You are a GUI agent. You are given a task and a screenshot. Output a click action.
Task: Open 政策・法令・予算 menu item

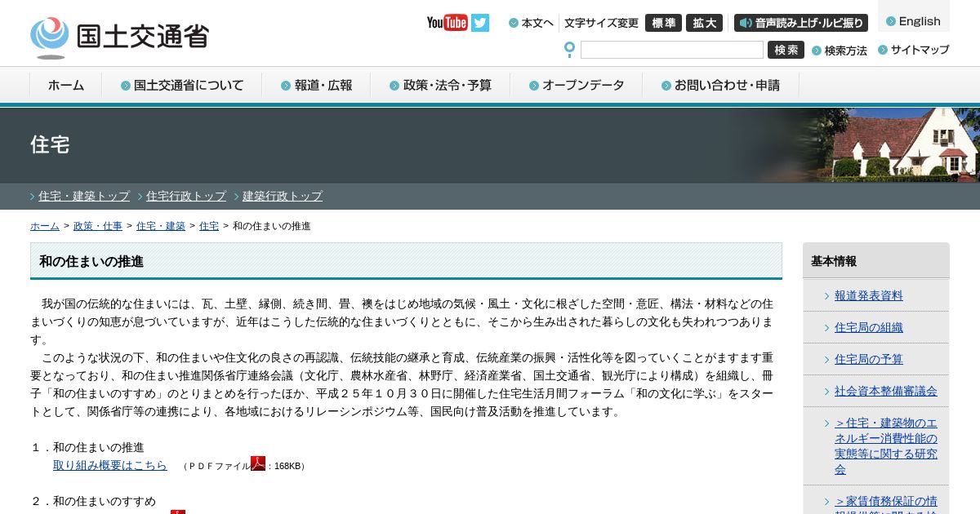[441, 85]
